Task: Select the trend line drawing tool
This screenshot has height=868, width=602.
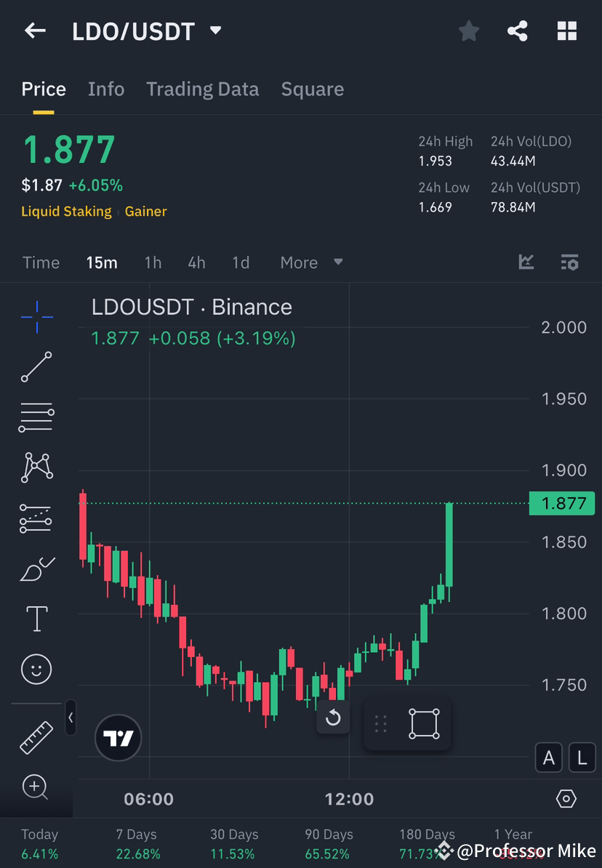Action: tap(36, 367)
